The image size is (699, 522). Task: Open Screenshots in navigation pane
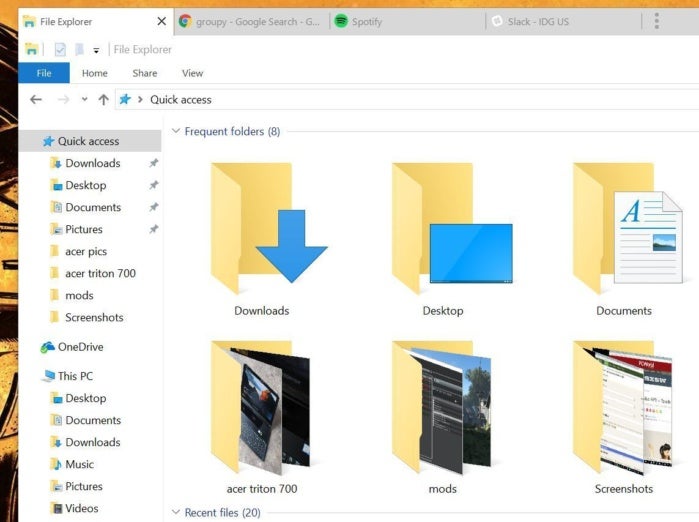94,317
